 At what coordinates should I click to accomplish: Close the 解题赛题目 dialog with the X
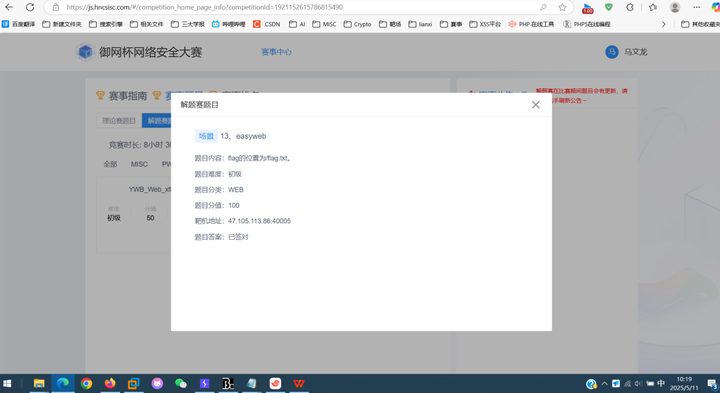(x=535, y=105)
